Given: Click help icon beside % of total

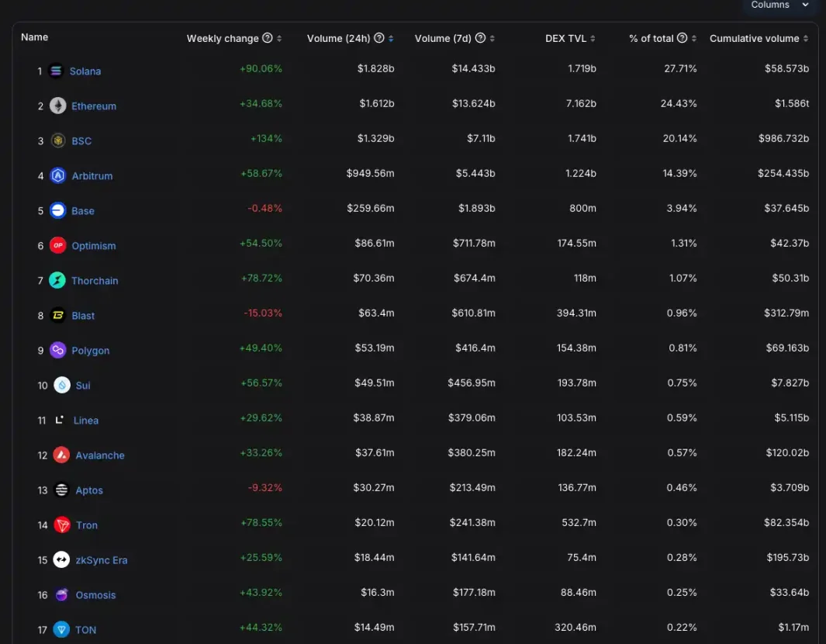Looking at the screenshot, I should click(682, 38).
